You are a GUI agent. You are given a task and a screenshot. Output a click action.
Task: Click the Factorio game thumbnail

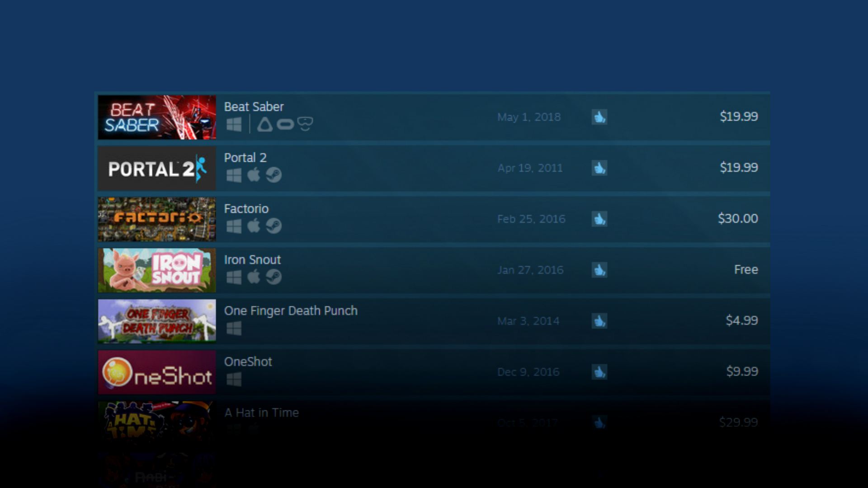coord(157,219)
